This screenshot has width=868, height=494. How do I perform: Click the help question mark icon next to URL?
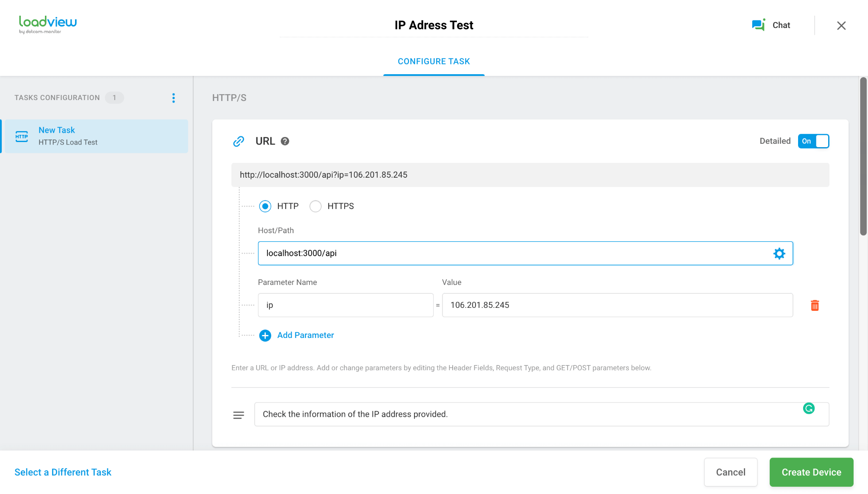[x=284, y=141]
